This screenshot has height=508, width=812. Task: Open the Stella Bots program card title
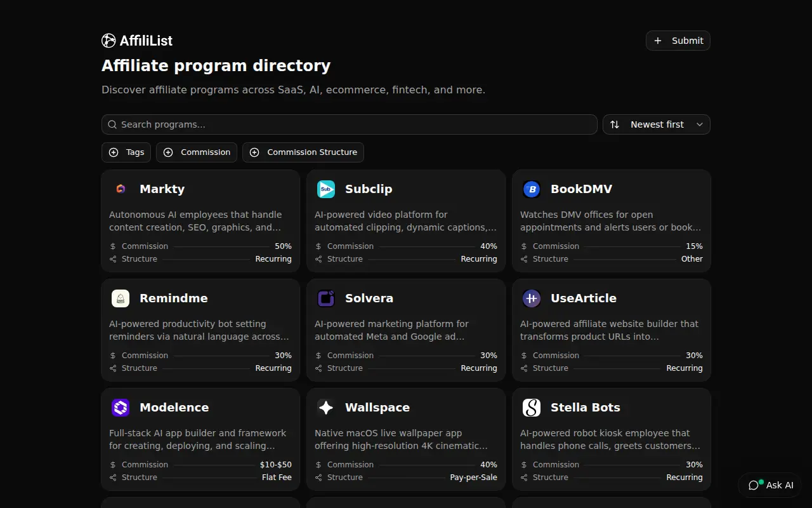tap(586, 408)
